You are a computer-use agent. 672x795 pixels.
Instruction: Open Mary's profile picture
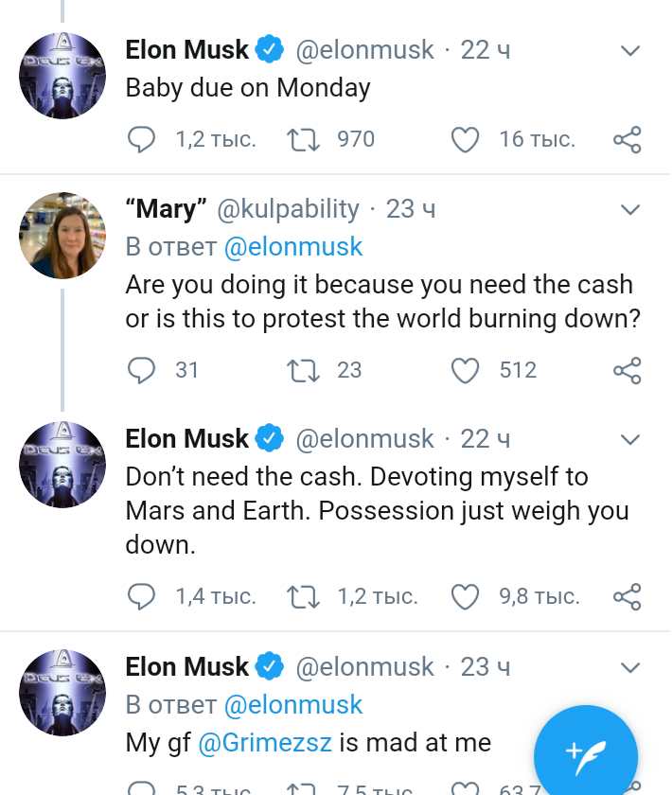[62, 236]
